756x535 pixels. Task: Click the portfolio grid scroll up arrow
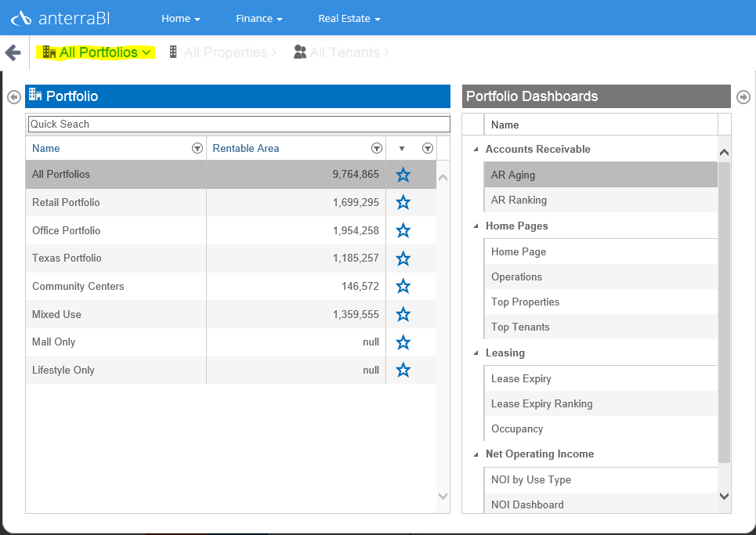[x=443, y=177]
